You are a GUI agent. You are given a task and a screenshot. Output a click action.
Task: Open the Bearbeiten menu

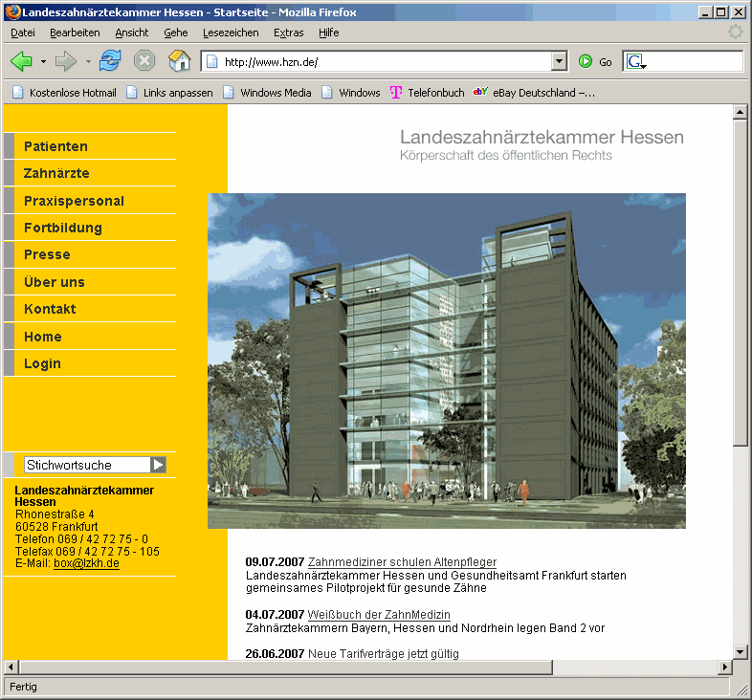75,33
